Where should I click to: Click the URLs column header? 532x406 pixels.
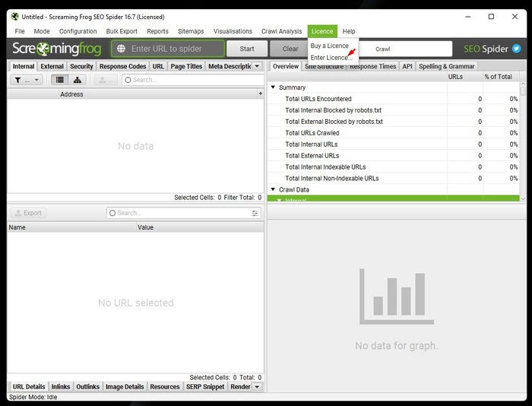pos(465,77)
